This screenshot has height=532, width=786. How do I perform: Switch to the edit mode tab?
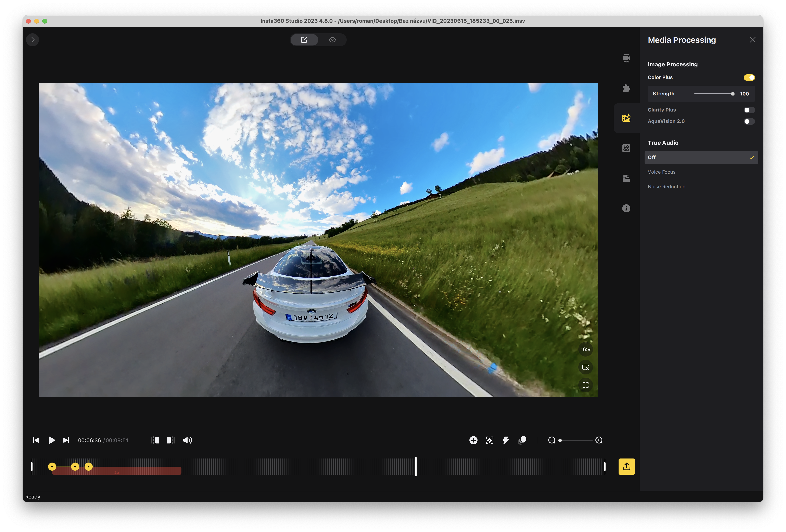click(304, 40)
